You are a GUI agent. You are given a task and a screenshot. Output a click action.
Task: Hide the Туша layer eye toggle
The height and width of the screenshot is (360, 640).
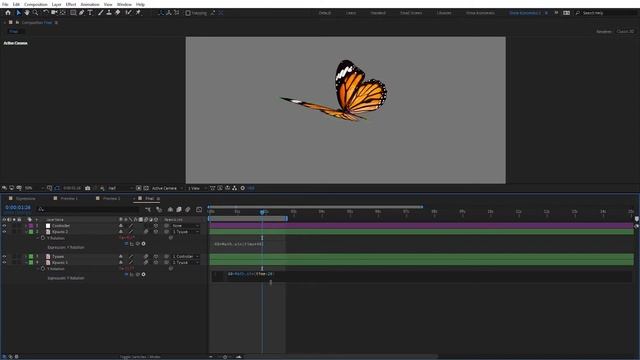4,257
